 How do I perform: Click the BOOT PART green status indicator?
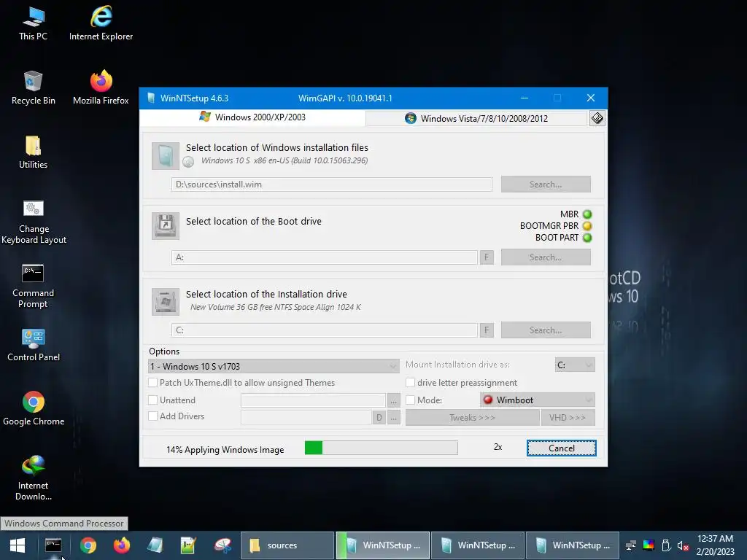(x=587, y=238)
